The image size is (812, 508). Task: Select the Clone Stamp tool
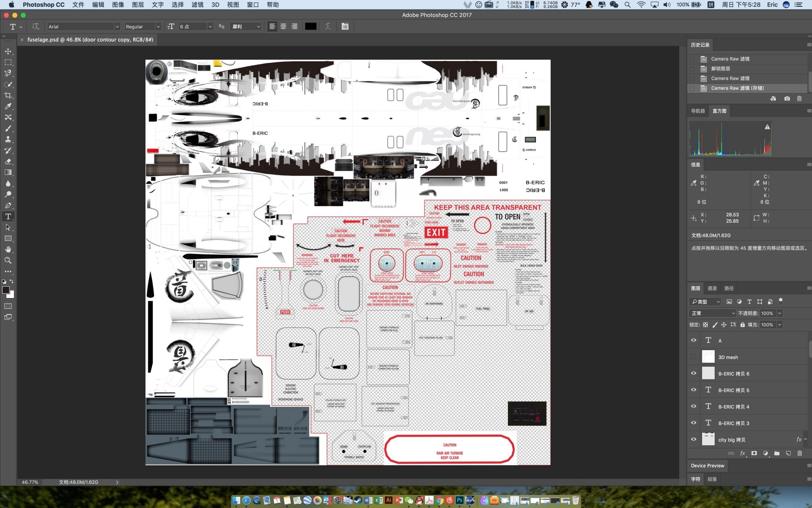pyautogui.click(x=8, y=139)
